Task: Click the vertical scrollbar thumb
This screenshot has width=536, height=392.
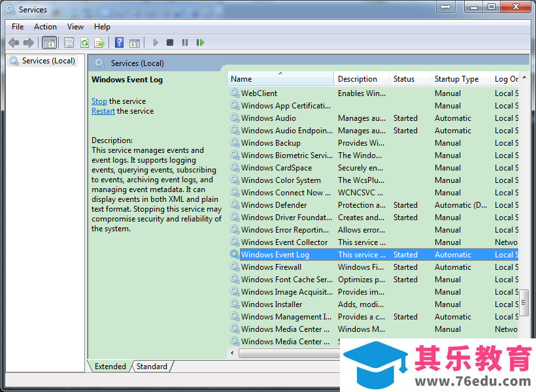Action: point(524,302)
